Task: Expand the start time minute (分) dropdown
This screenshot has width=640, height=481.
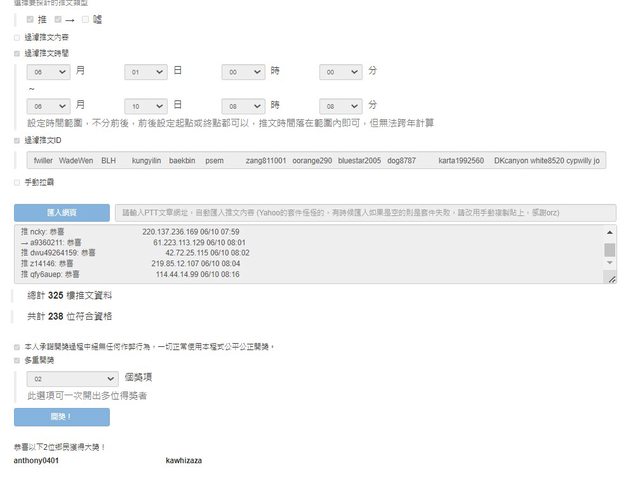Action: click(x=340, y=73)
